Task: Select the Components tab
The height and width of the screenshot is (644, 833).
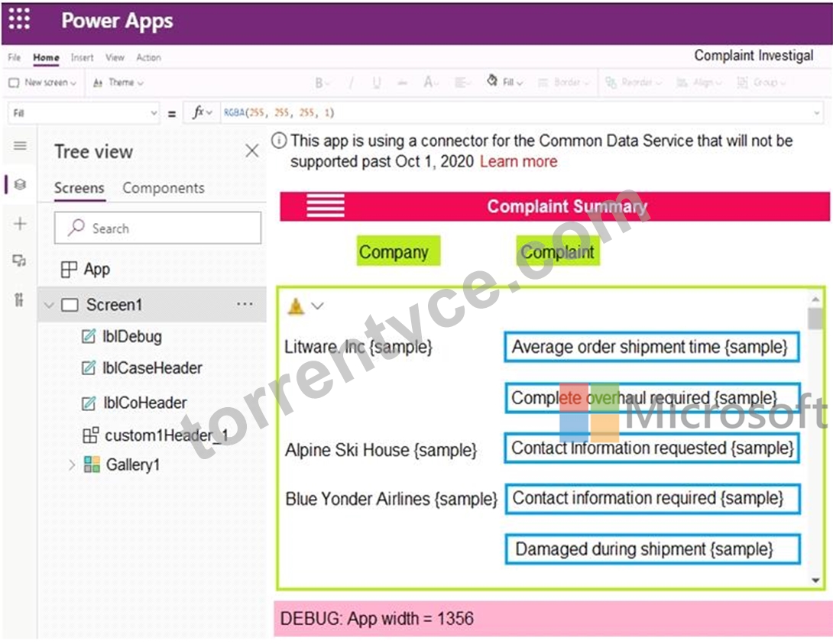Action: click(x=164, y=189)
